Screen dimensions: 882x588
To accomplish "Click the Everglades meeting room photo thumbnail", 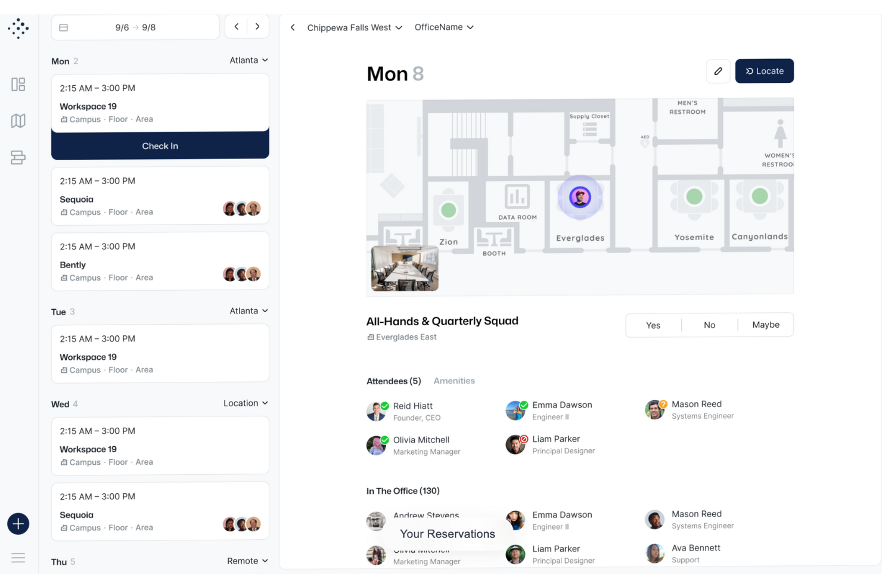I will (x=405, y=268).
